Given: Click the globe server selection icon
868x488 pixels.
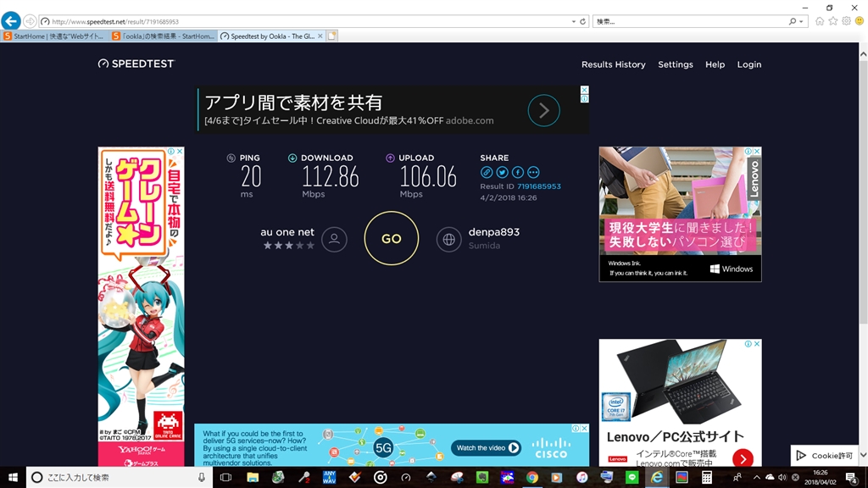Looking at the screenshot, I should 449,239.
